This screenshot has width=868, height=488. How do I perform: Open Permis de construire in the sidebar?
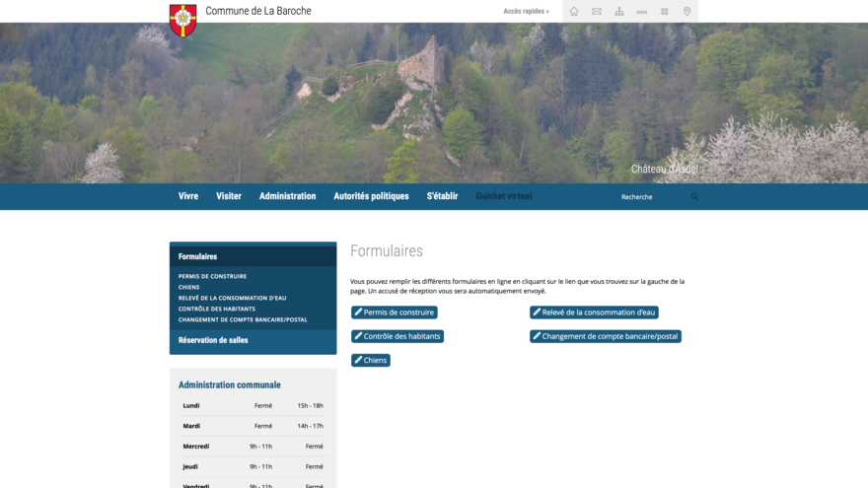213,276
